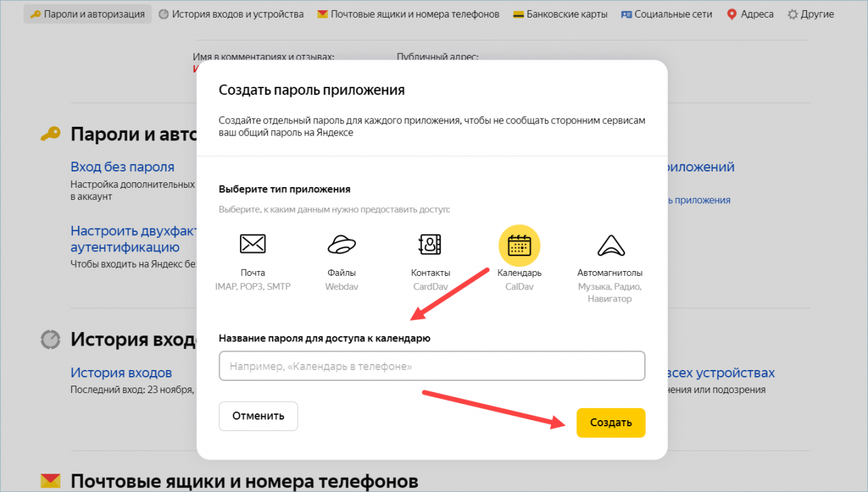Open the Социальные сети tab
The width and height of the screenshot is (868, 492).
667,14
